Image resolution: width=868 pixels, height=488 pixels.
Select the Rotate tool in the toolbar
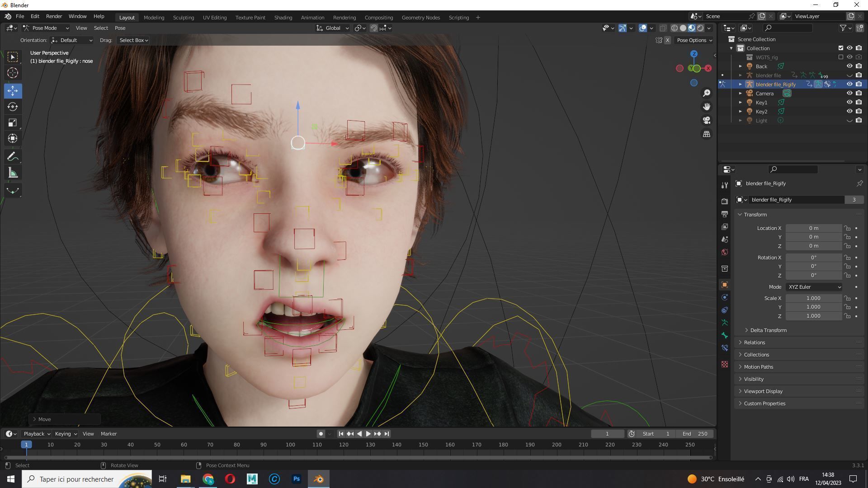pyautogui.click(x=13, y=107)
